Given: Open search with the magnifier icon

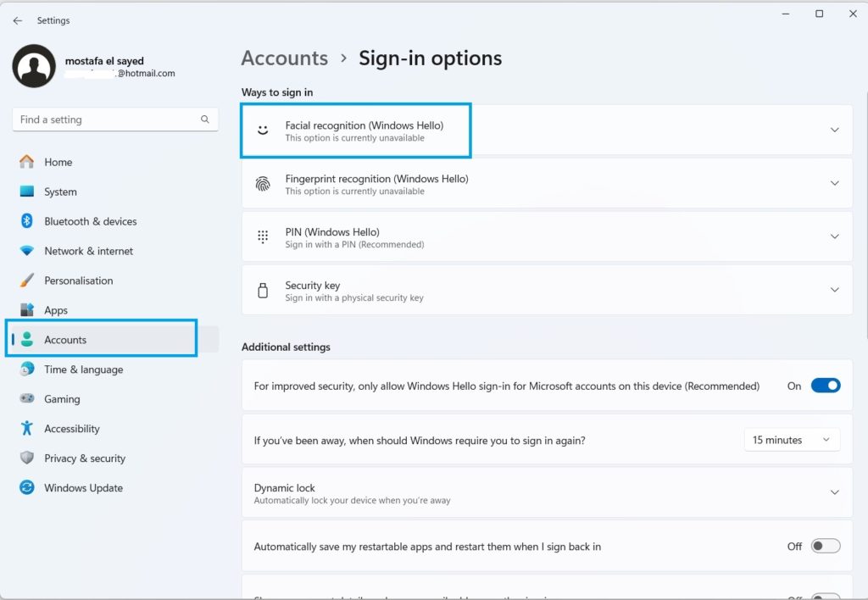Looking at the screenshot, I should pyautogui.click(x=205, y=119).
